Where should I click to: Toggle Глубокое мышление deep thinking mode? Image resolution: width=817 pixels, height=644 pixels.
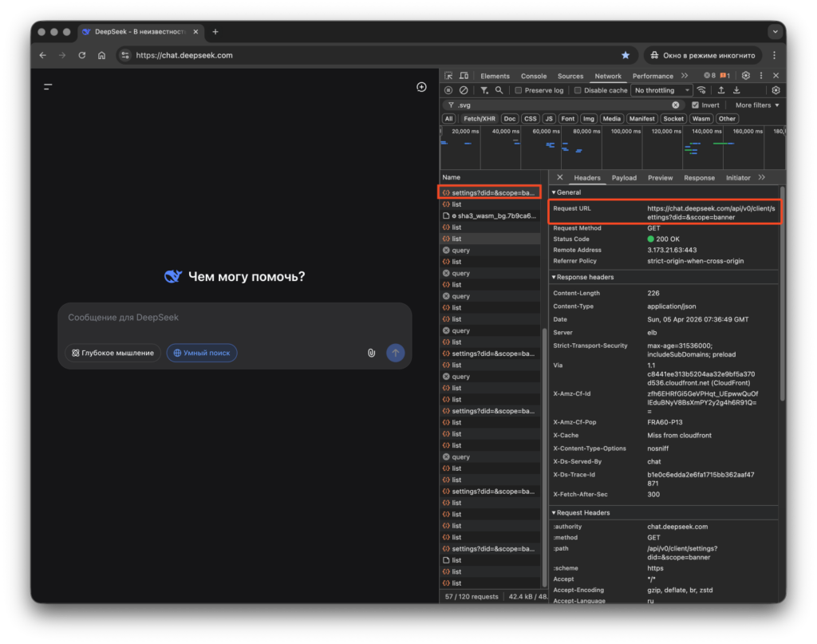click(113, 354)
